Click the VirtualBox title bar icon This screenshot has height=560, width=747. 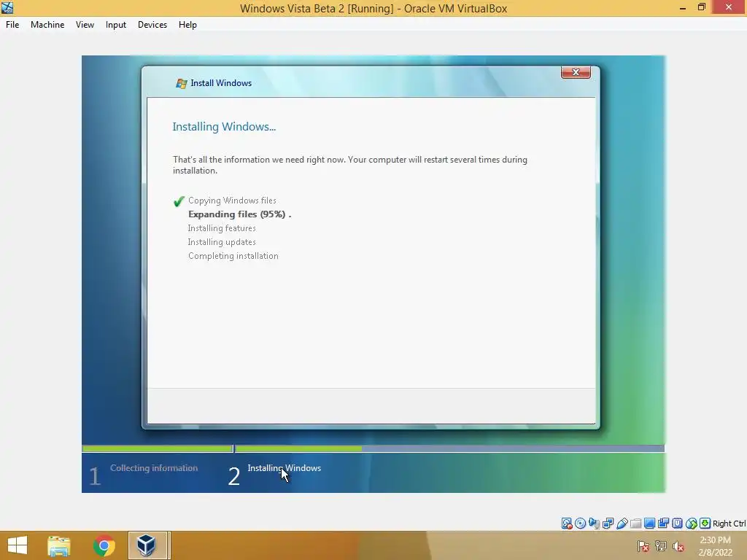click(x=7, y=7)
